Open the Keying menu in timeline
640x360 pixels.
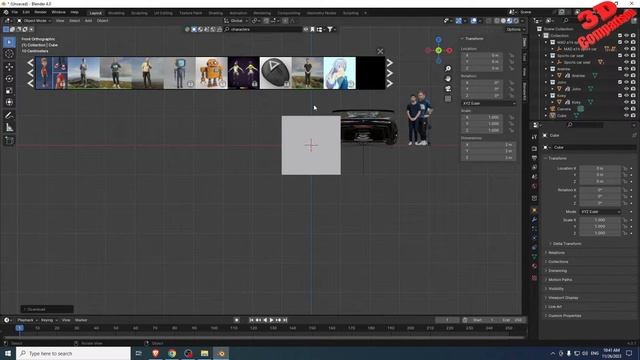point(49,320)
